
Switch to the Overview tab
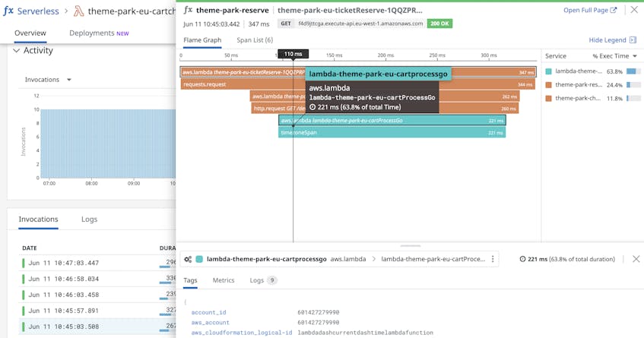click(x=30, y=33)
